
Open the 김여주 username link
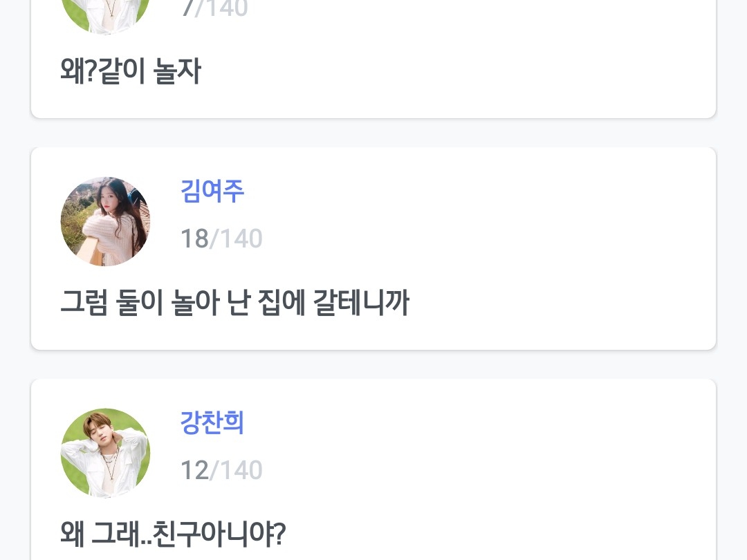[x=212, y=192]
